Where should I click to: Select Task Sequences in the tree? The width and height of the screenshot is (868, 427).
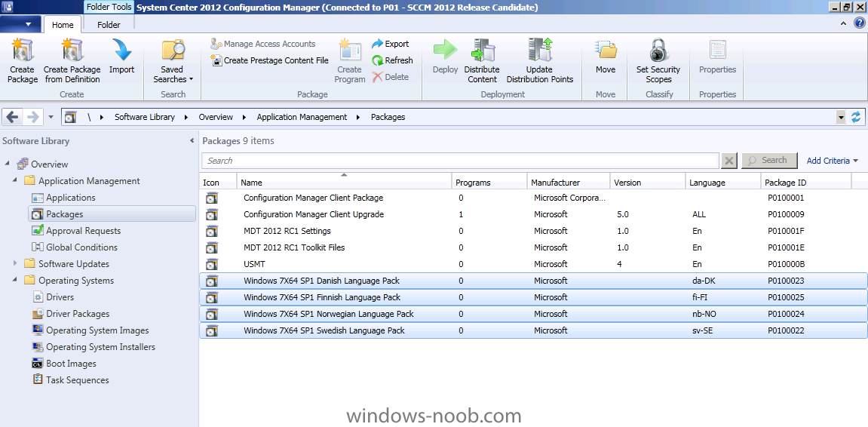click(x=77, y=380)
